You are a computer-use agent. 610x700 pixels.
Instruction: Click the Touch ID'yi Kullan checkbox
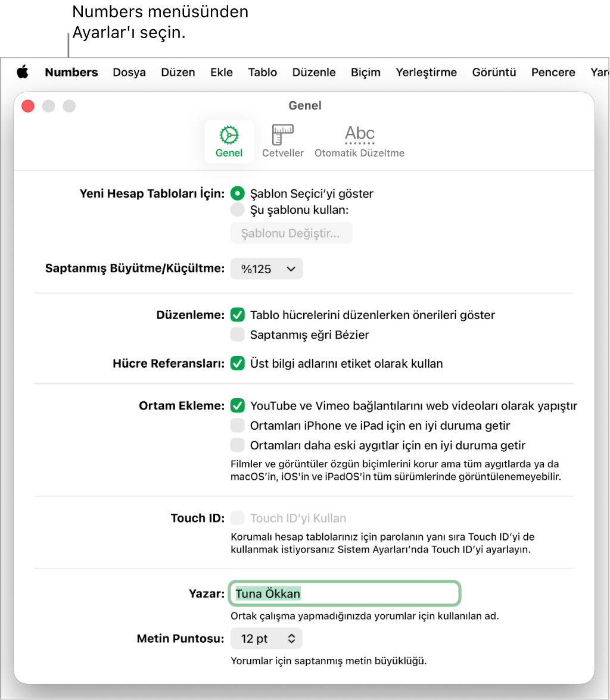tap(237, 518)
